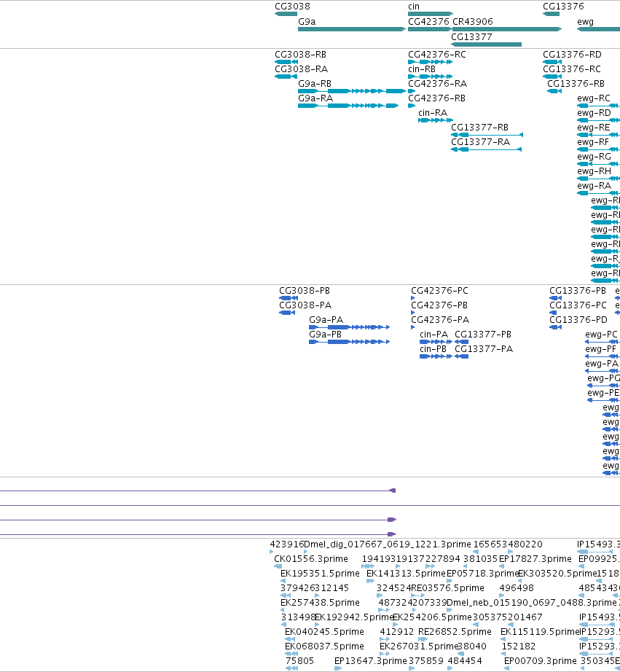Select the CG13376-PD protein label
Image resolution: width=620 pixels, height=672 pixels.
(x=578, y=320)
